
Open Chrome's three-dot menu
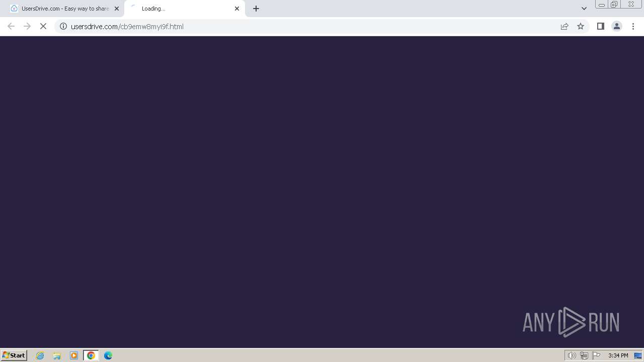click(x=633, y=26)
